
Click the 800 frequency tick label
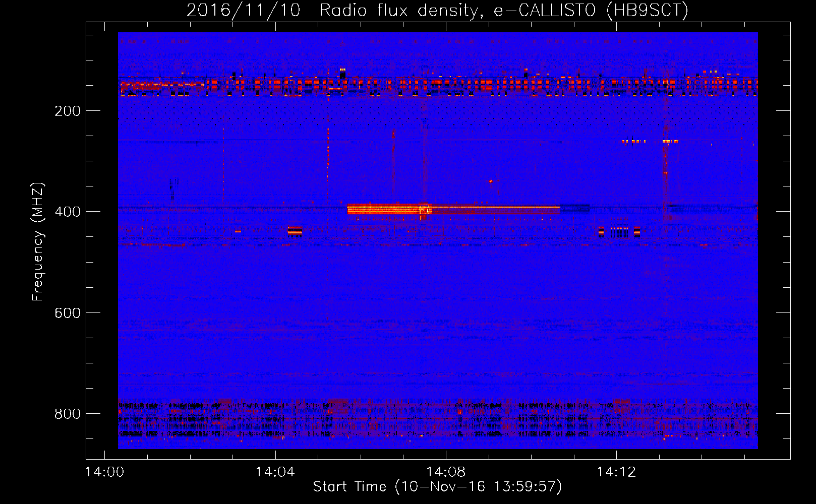coord(68,414)
